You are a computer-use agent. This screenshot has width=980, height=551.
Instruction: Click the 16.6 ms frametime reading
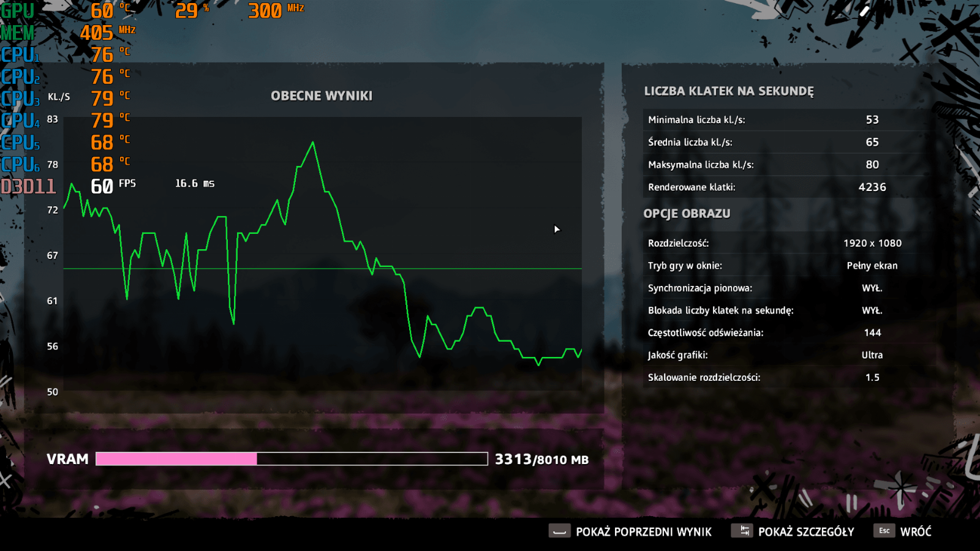click(195, 183)
